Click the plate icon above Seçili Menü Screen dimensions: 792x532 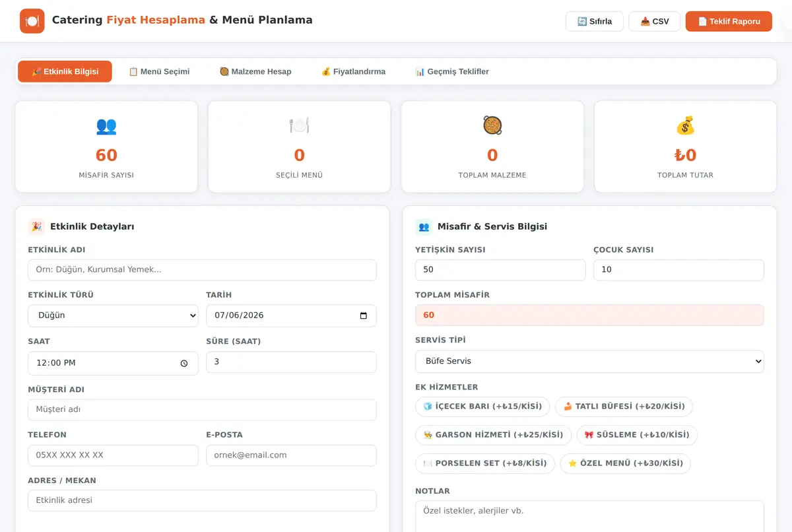point(299,125)
